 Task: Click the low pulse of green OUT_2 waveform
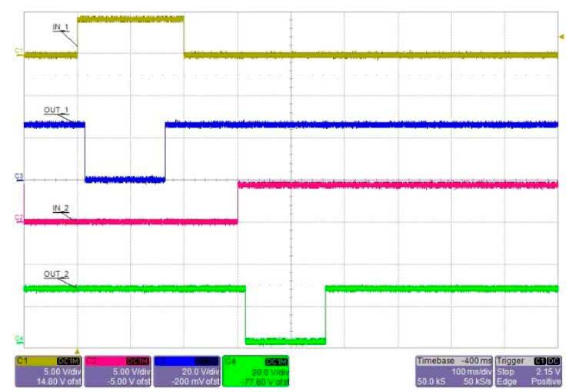285,340
